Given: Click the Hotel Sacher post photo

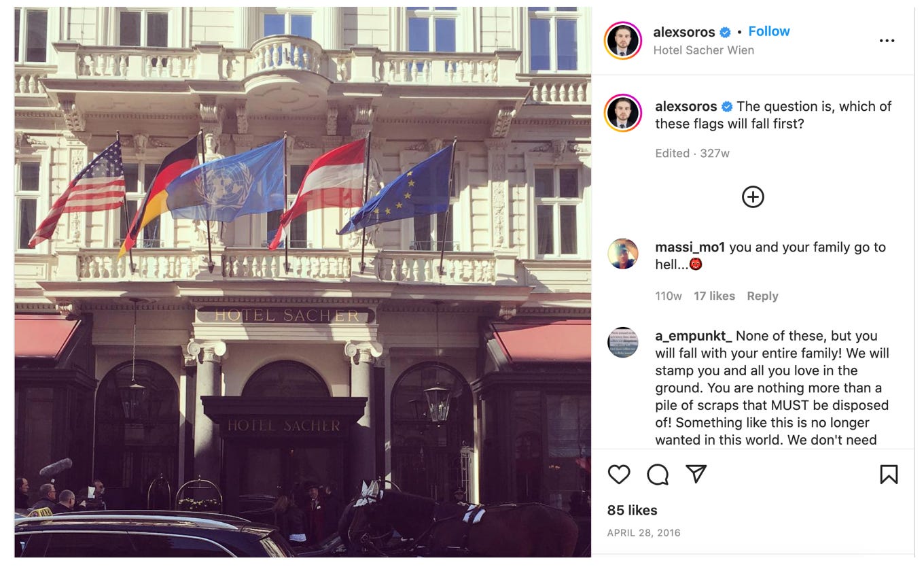Looking at the screenshot, I should pyautogui.click(x=303, y=282).
